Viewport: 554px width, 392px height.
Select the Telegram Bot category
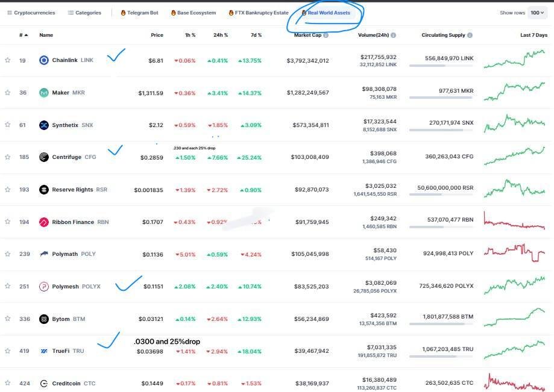[x=140, y=13]
